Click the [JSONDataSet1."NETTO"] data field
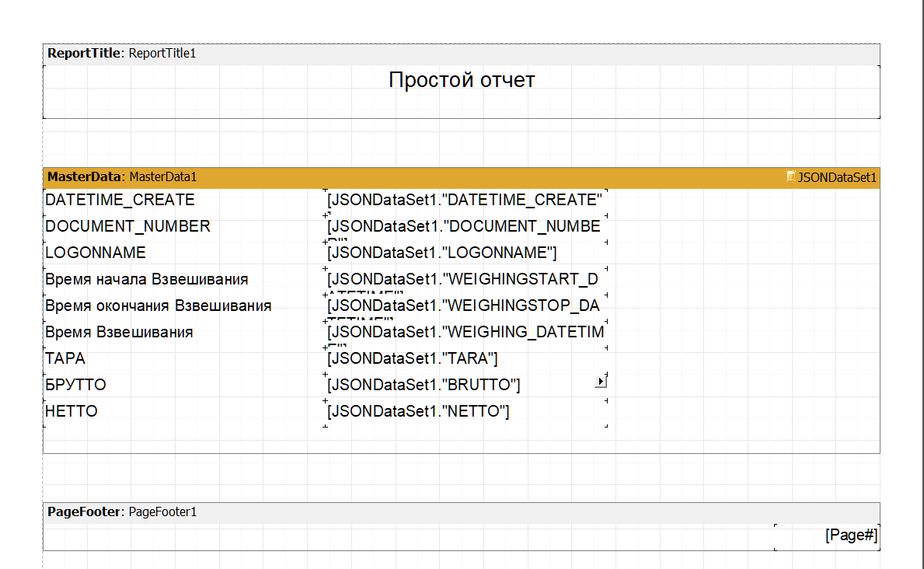The height and width of the screenshot is (569, 924). [418, 411]
